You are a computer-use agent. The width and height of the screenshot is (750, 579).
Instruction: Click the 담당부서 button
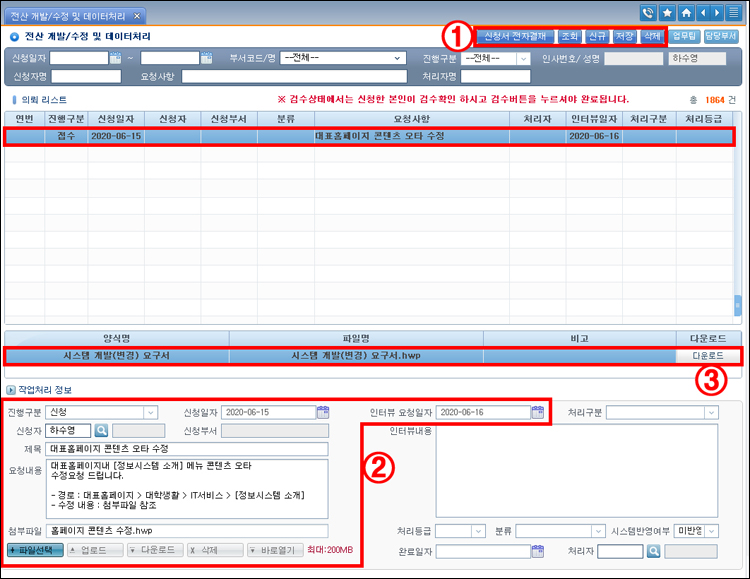(x=721, y=36)
